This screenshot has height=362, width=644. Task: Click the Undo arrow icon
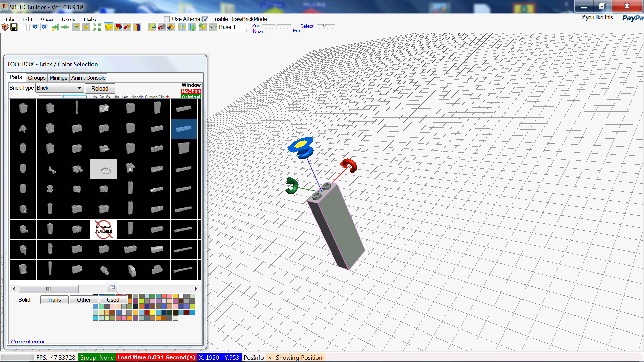(x=35, y=27)
